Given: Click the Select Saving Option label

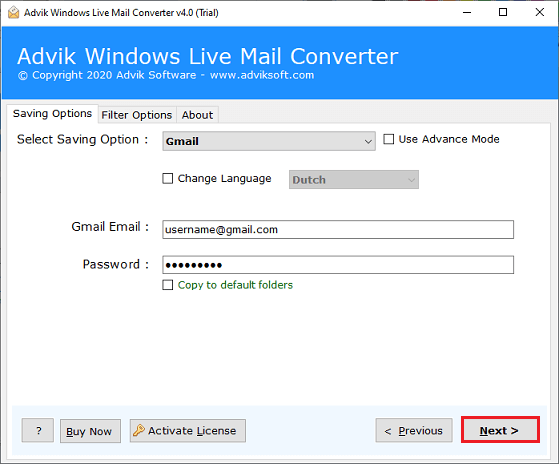Looking at the screenshot, I should [82, 139].
